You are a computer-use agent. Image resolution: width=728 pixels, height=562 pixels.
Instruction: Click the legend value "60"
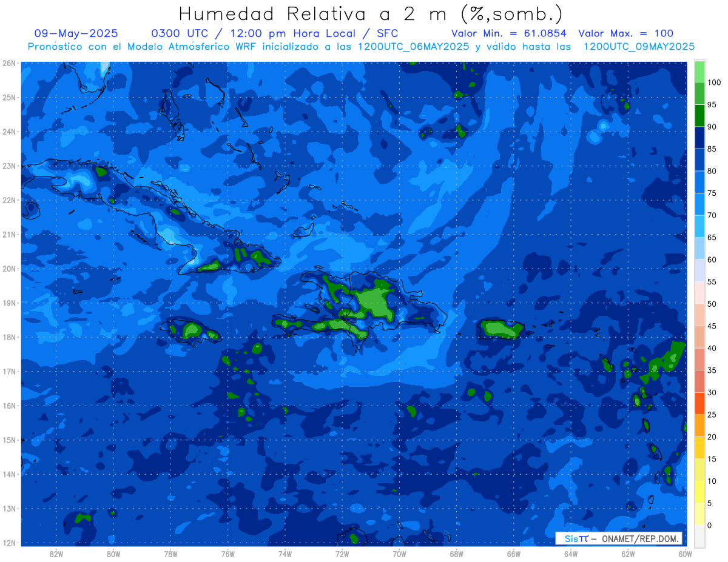click(x=712, y=259)
